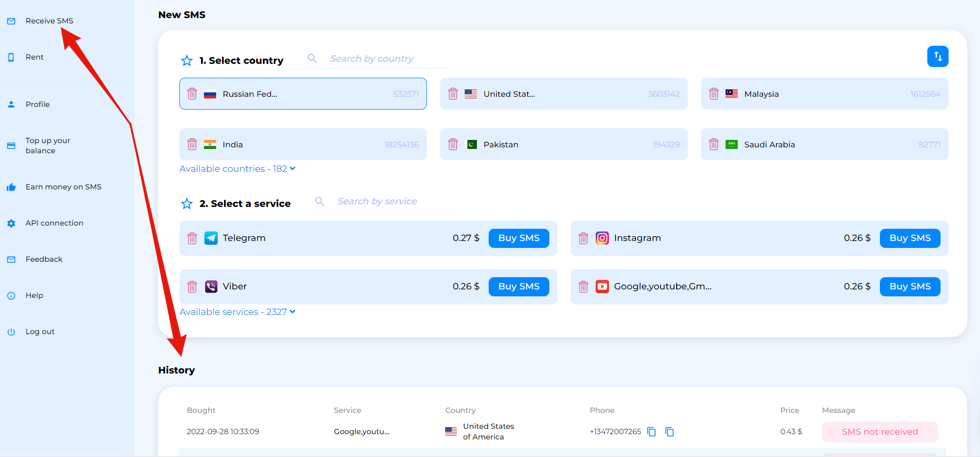
Task: Open Receive SMS in sidebar
Action: pos(50,21)
